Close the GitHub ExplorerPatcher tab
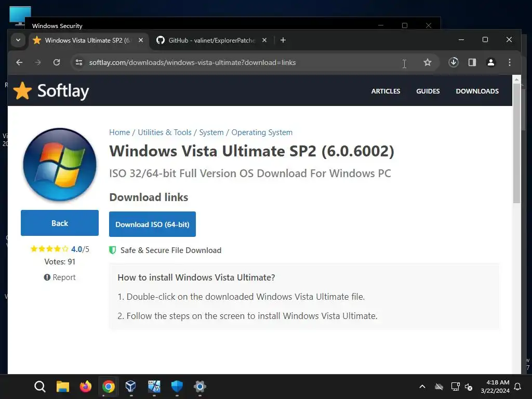Viewport: 532px width, 399px height. tap(264, 40)
